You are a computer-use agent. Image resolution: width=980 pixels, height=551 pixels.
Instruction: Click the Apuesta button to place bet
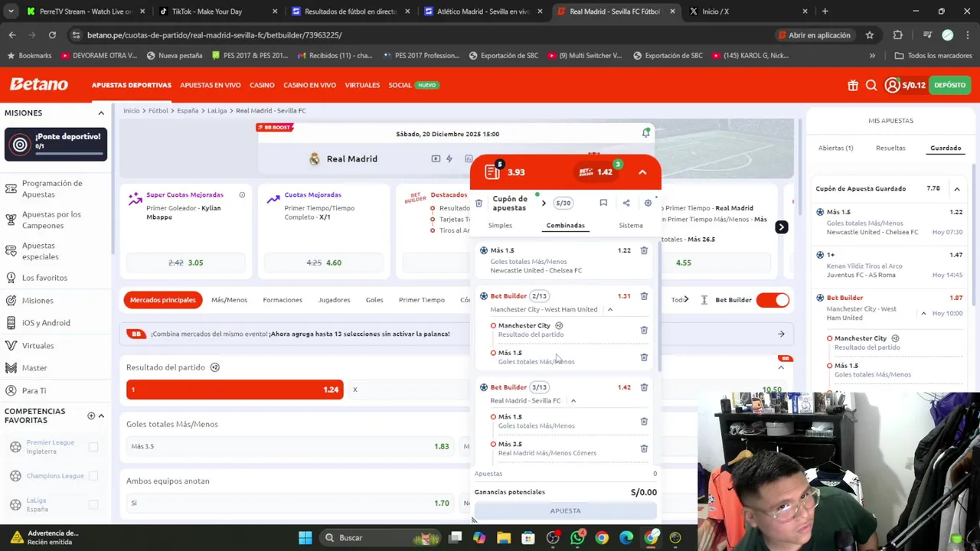point(565,511)
